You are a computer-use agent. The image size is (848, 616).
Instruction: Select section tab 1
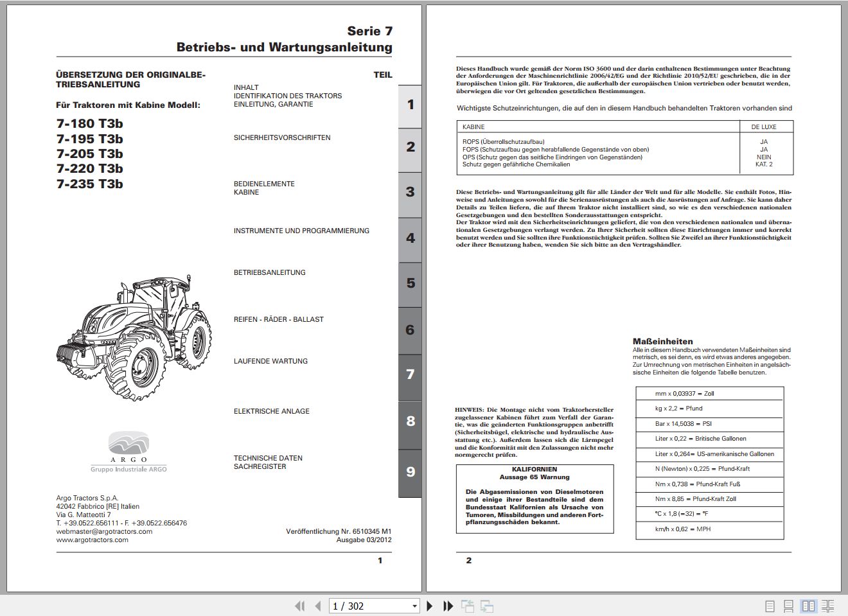(x=410, y=105)
